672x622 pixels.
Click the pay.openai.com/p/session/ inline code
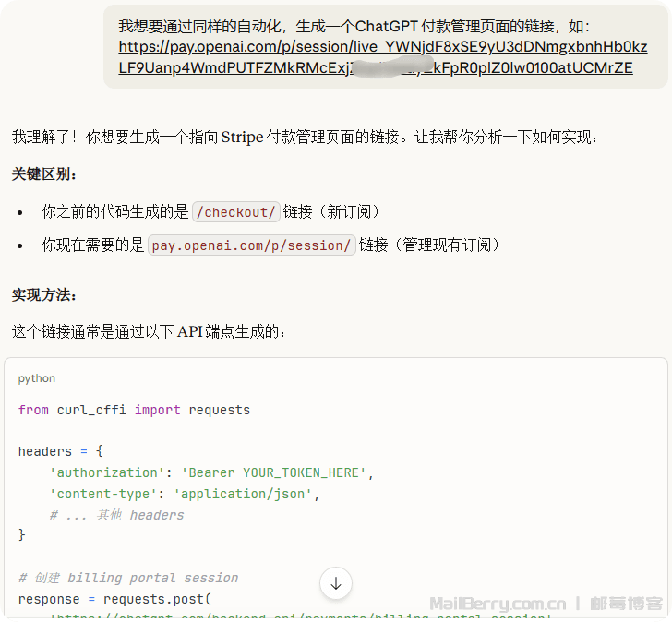(252, 245)
